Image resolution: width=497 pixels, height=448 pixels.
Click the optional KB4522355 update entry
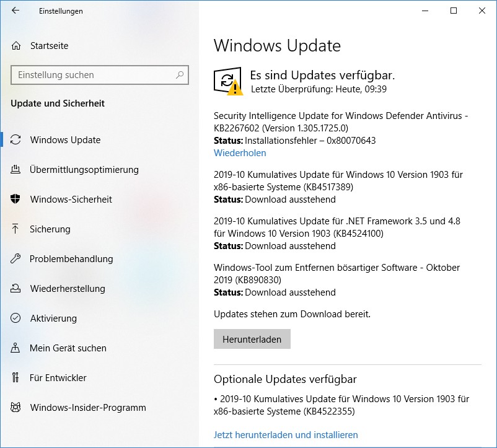pos(341,405)
